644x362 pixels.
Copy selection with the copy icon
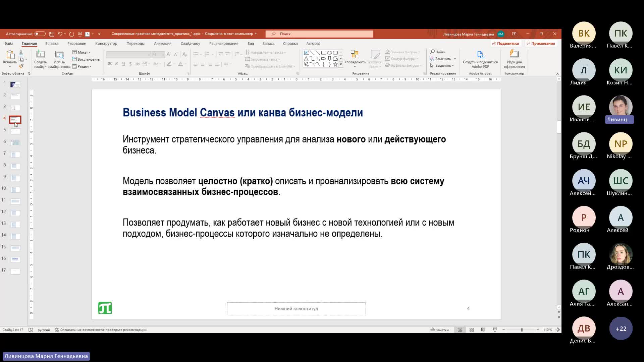pos(21,59)
